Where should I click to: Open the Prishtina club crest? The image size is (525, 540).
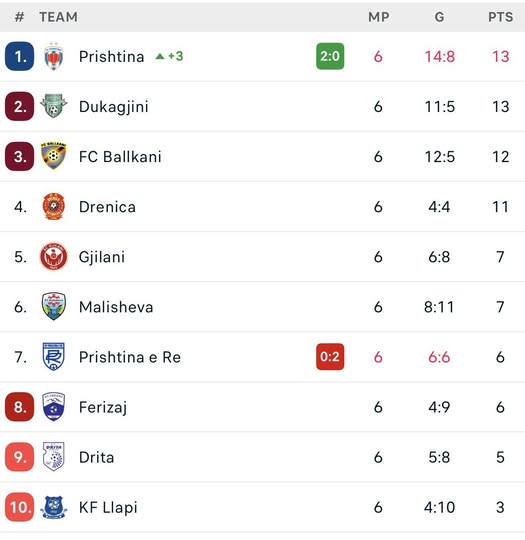(x=54, y=56)
